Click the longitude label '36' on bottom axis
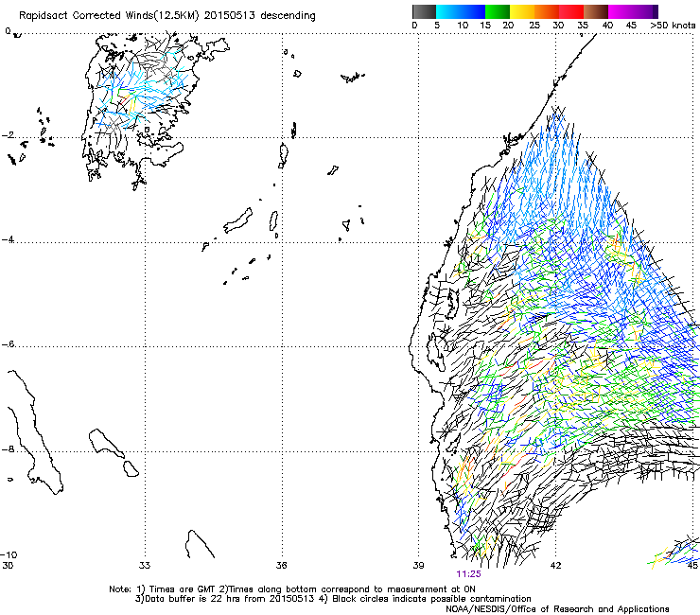 (281, 566)
